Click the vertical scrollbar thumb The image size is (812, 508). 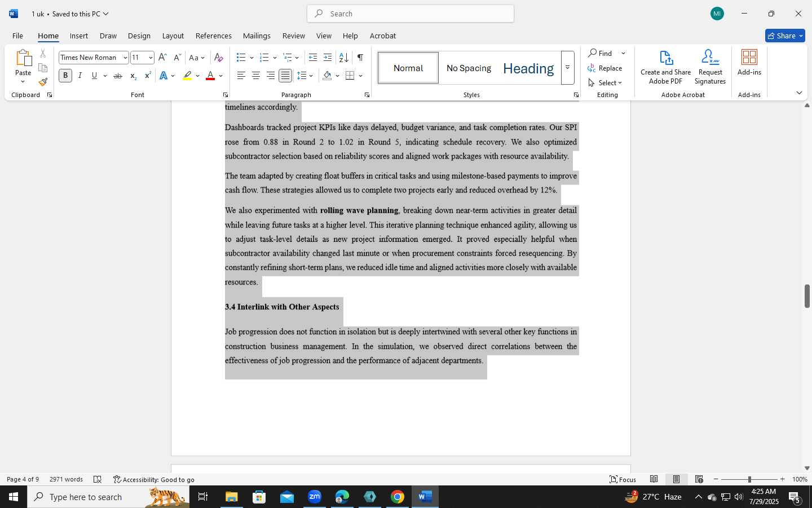pyautogui.click(x=807, y=296)
